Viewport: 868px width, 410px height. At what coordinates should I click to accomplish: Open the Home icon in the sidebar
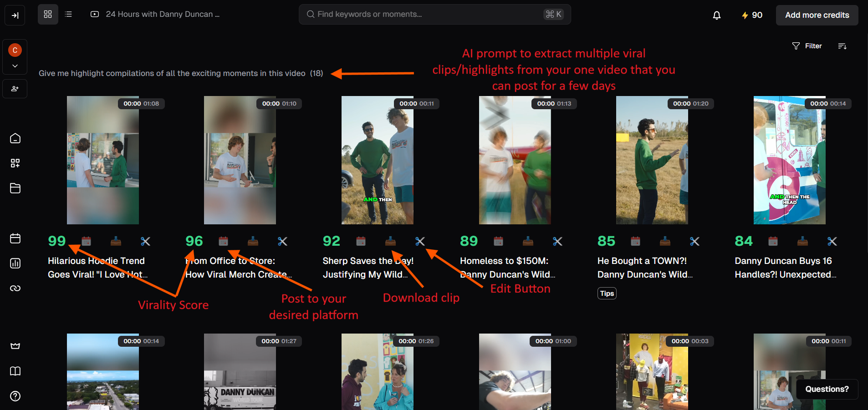15,138
